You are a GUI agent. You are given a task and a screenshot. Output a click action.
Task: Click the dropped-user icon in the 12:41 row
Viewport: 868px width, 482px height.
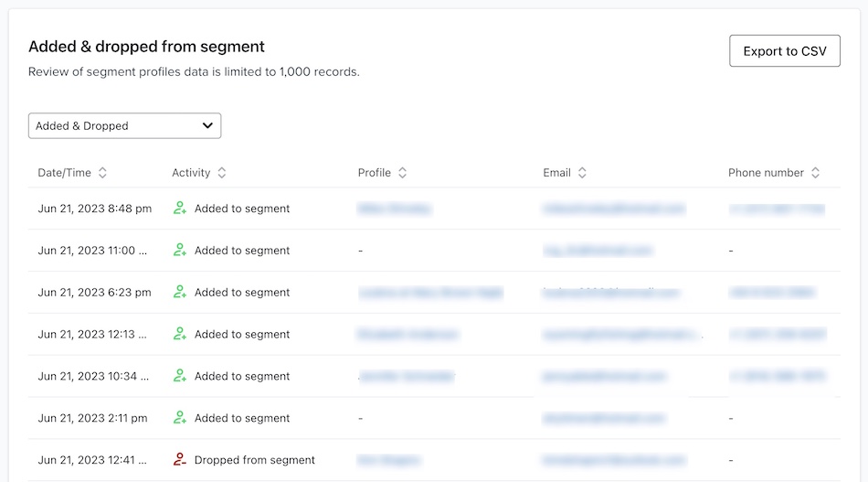tap(180, 460)
